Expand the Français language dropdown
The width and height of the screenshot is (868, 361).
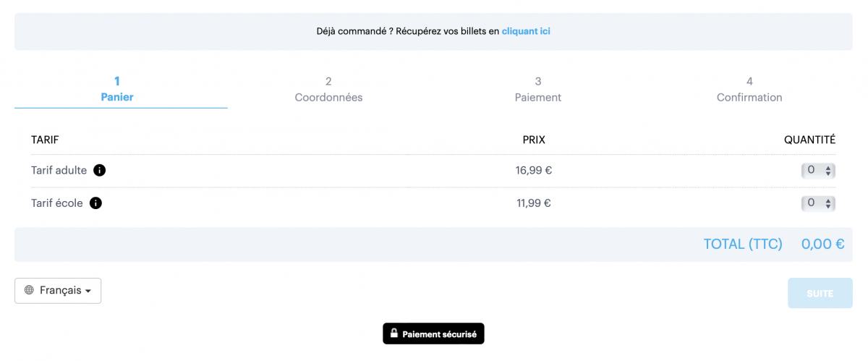click(58, 290)
